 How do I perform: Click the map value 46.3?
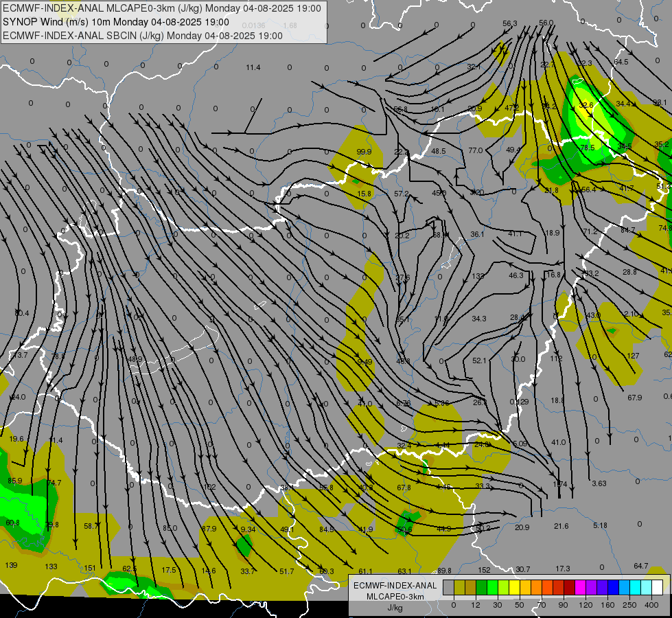pos(516,275)
